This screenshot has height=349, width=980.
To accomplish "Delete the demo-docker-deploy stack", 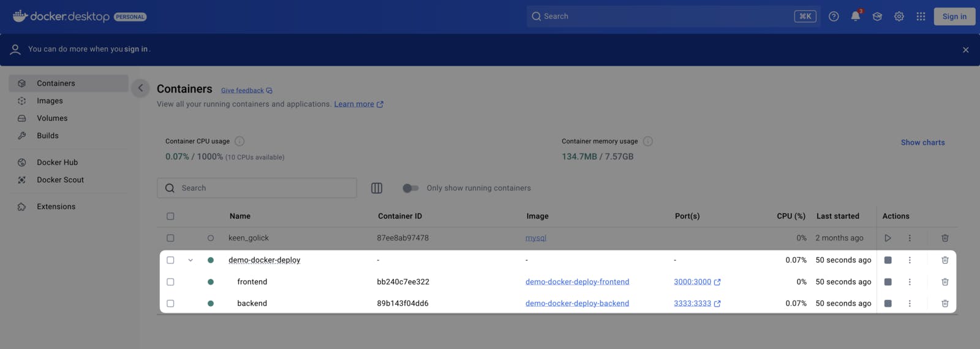I will (945, 260).
